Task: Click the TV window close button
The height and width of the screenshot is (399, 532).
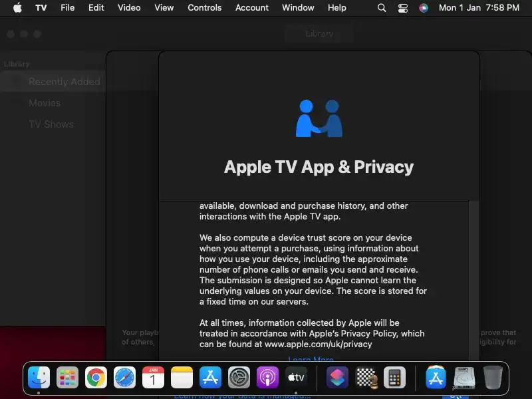Action: coord(11,34)
